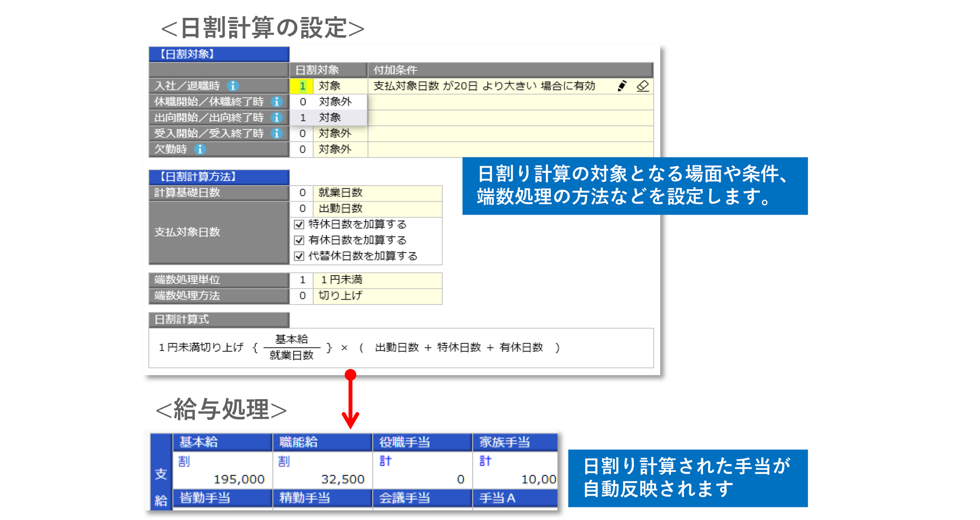Click 基本給 column header in 給与処理
Screen dimensions: 980x520
pos(223,442)
